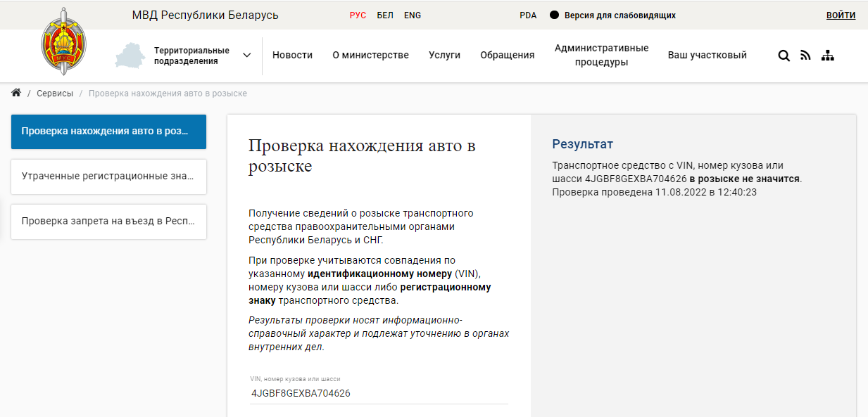Viewport: 868px width, 417px height.
Task: Switch language to БЕЛ
Action: 385,15
